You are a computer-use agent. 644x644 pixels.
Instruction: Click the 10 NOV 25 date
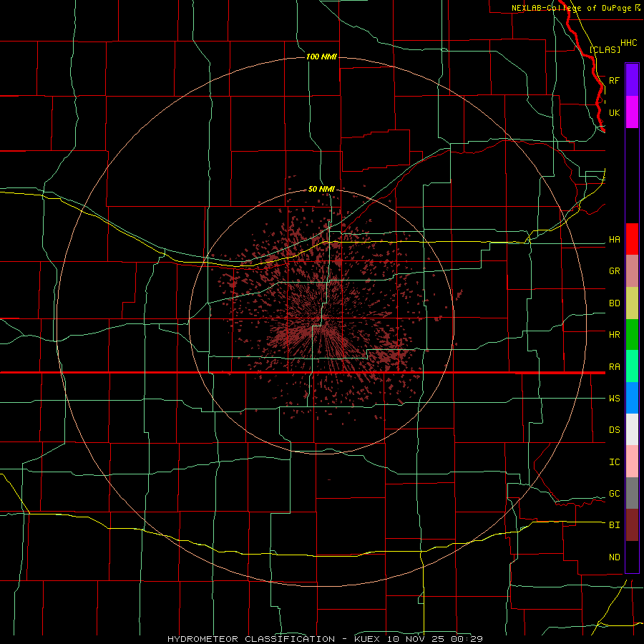416,639
